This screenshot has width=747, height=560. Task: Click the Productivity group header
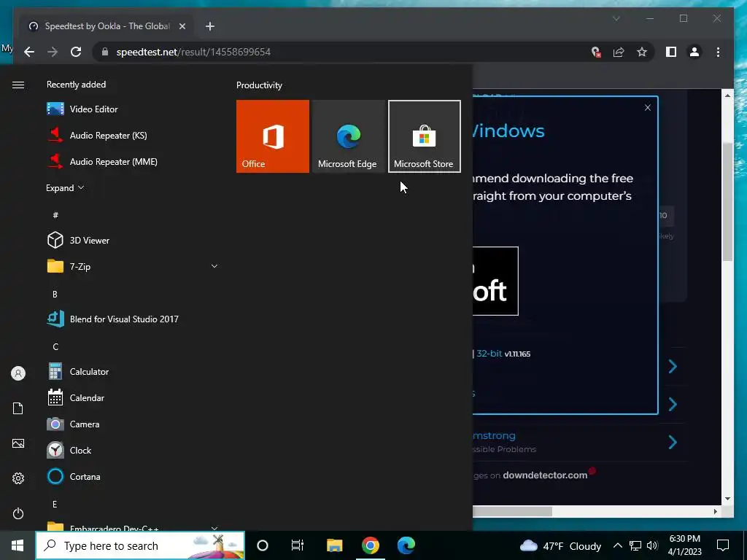(x=259, y=85)
